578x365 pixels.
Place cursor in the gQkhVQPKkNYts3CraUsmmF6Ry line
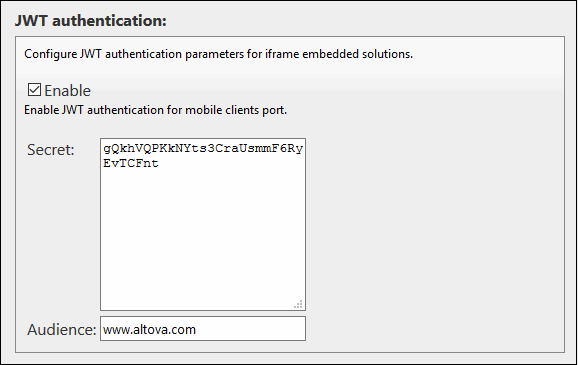click(x=203, y=149)
